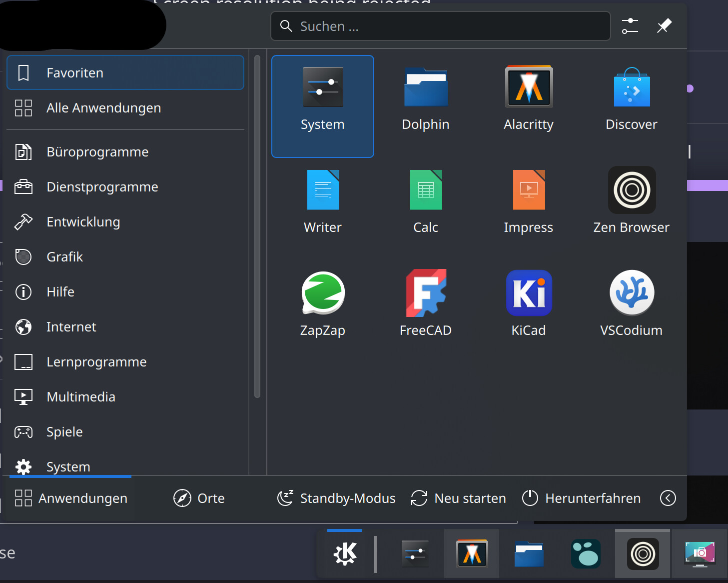This screenshot has height=583, width=728.
Task: Open VSCodium editor
Action: [632, 312]
